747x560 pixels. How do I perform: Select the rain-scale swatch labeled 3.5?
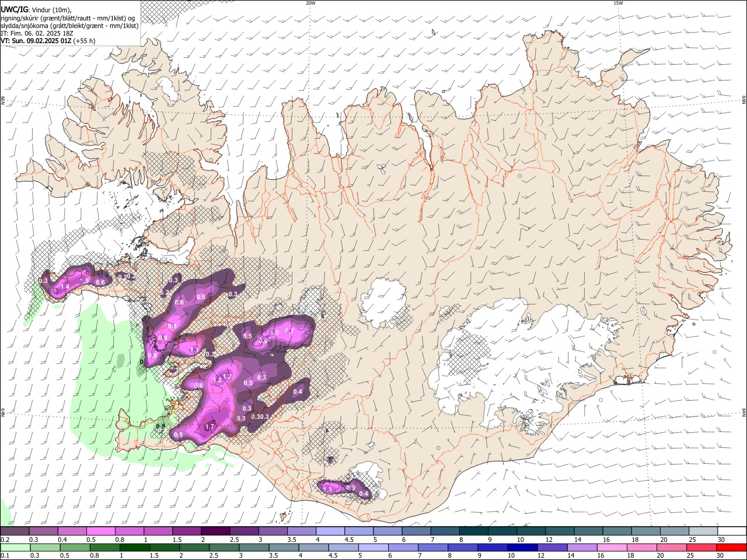click(284, 547)
